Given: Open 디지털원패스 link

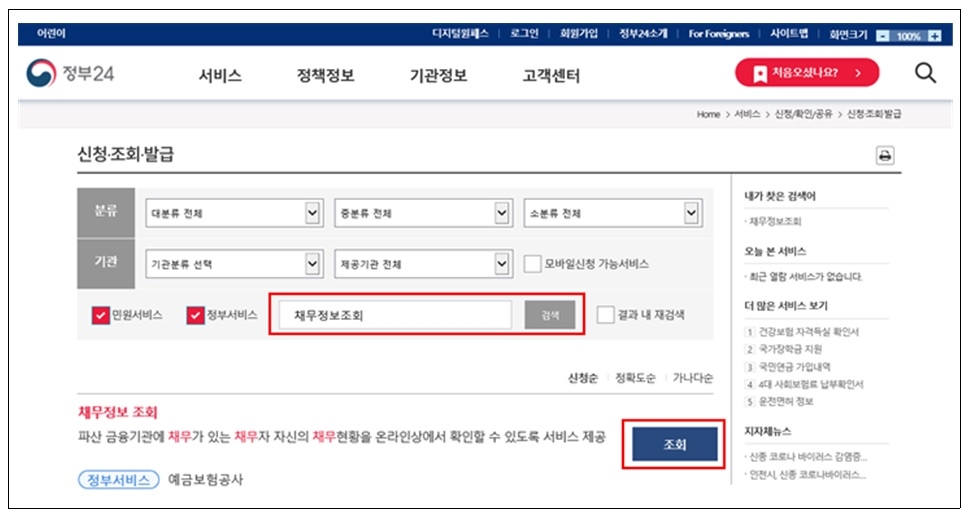Looking at the screenshot, I should [x=460, y=33].
